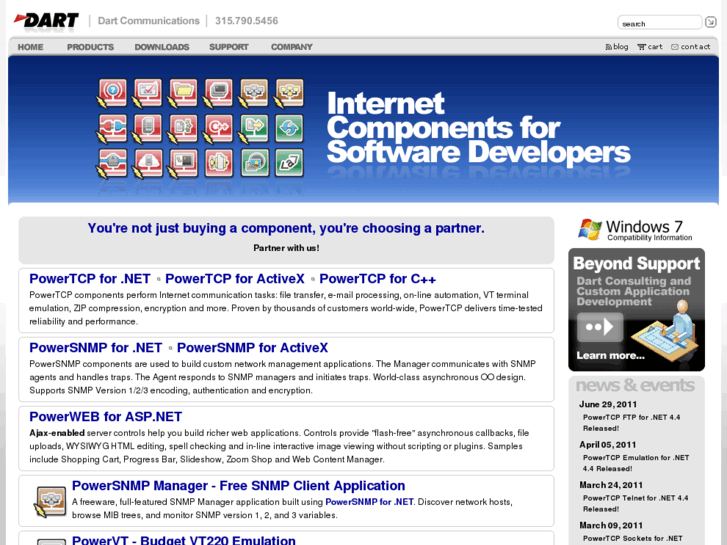This screenshot has width=727, height=545.
Task: Open PowerTCP Emulation for .NET 4.4 news item
Action: coord(636,463)
